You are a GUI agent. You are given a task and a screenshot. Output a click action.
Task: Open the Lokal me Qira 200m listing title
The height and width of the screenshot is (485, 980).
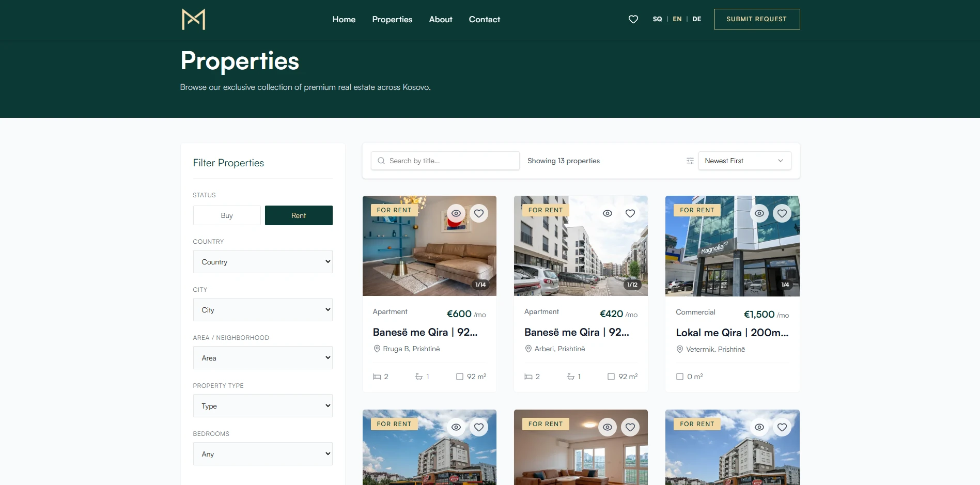tap(732, 333)
